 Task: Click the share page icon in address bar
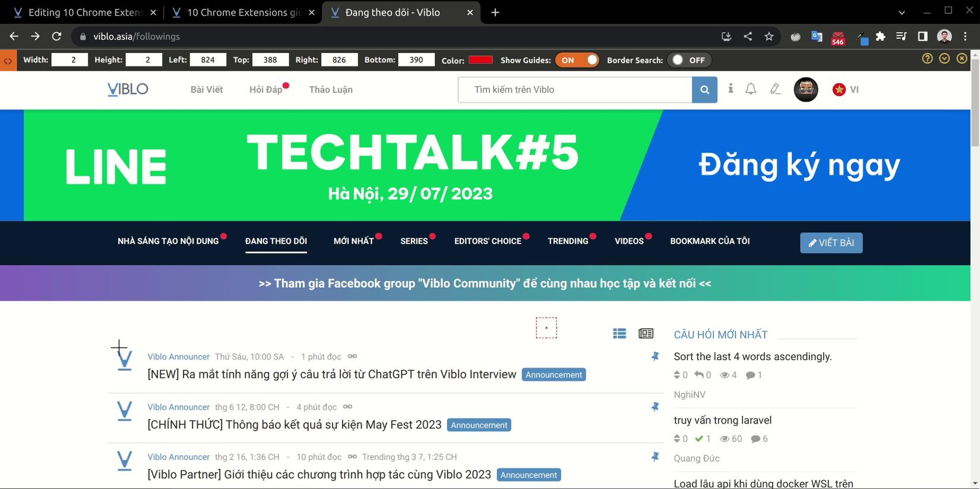tap(748, 36)
